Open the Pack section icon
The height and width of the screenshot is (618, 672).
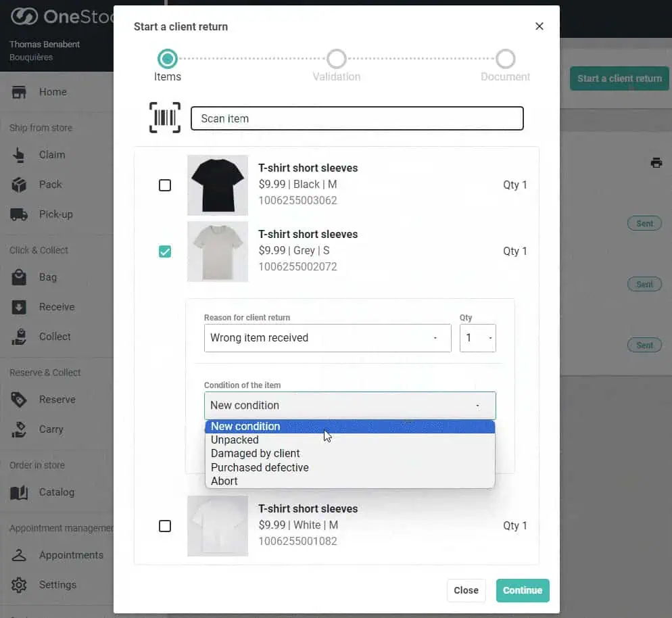pyautogui.click(x=18, y=185)
